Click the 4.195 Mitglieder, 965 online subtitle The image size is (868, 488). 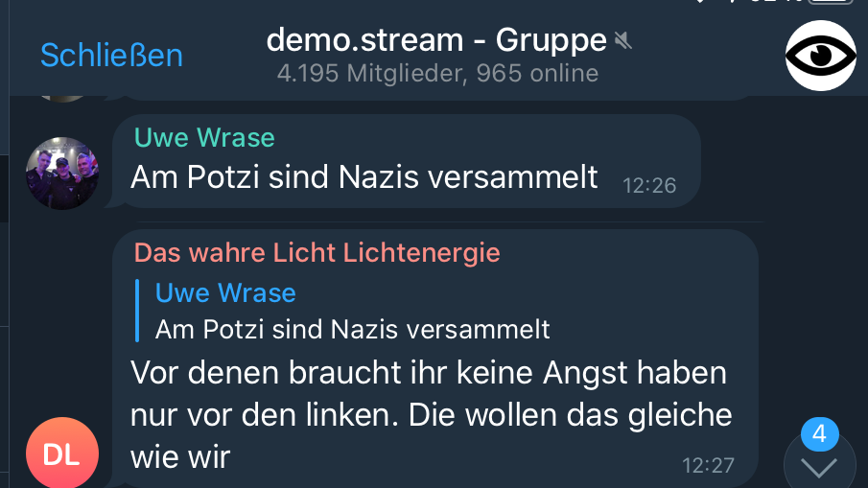click(437, 73)
